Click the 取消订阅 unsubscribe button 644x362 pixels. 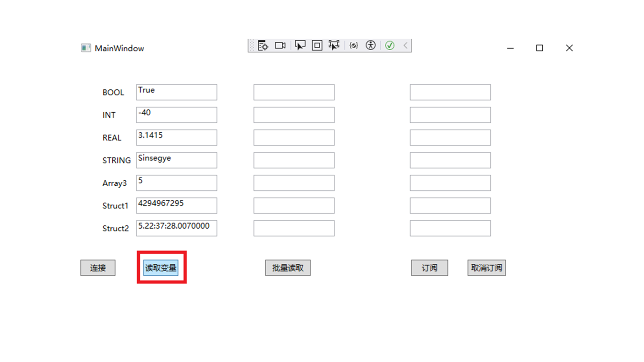(486, 268)
